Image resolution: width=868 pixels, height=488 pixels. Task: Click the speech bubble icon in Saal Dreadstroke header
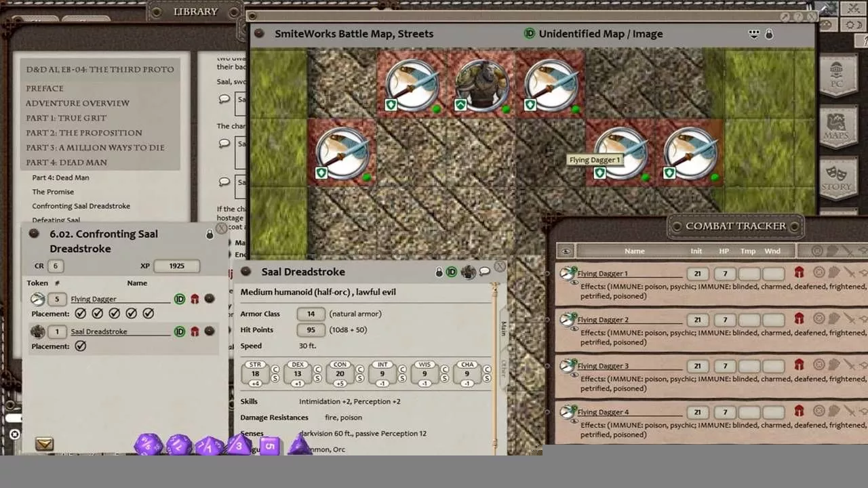pyautogui.click(x=485, y=272)
